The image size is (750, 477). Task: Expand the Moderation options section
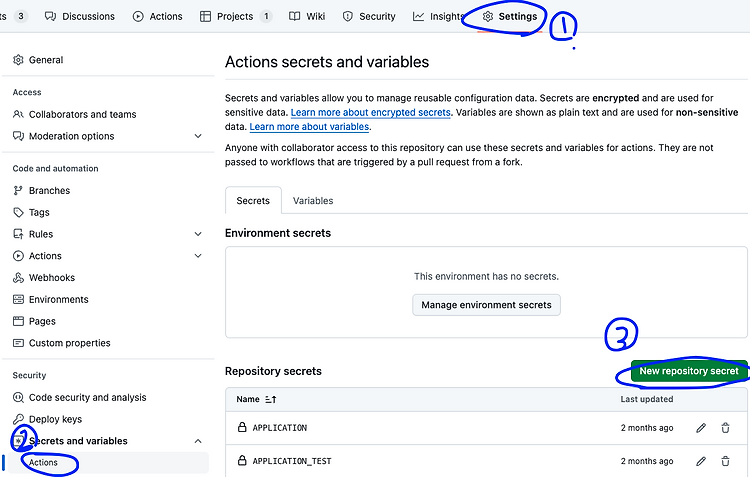pos(198,136)
